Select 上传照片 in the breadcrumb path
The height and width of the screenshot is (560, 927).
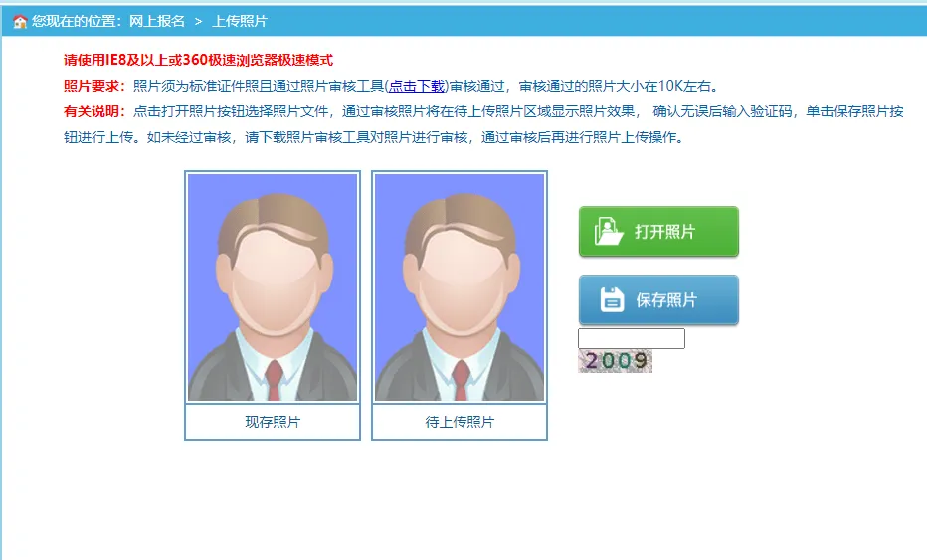(240, 21)
